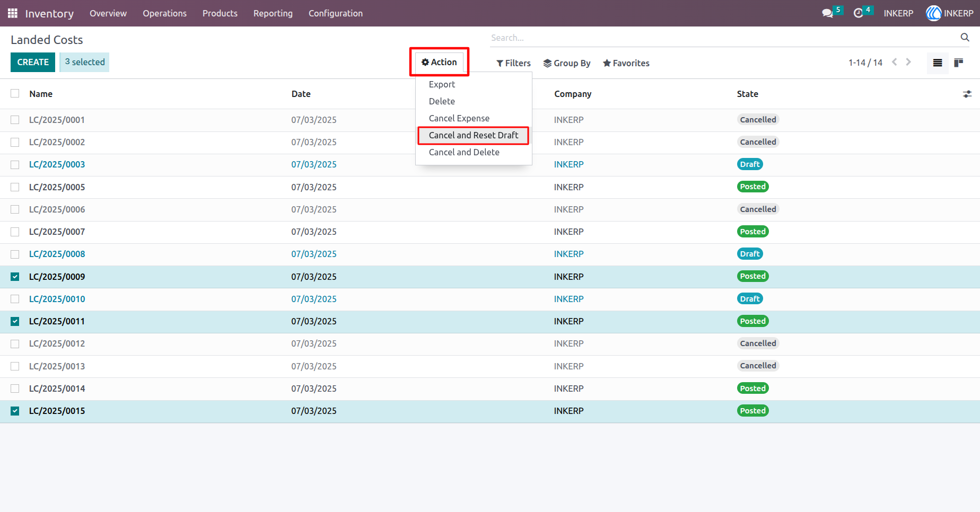Open the Products menu
The image size is (980, 512).
[x=220, y=13]
